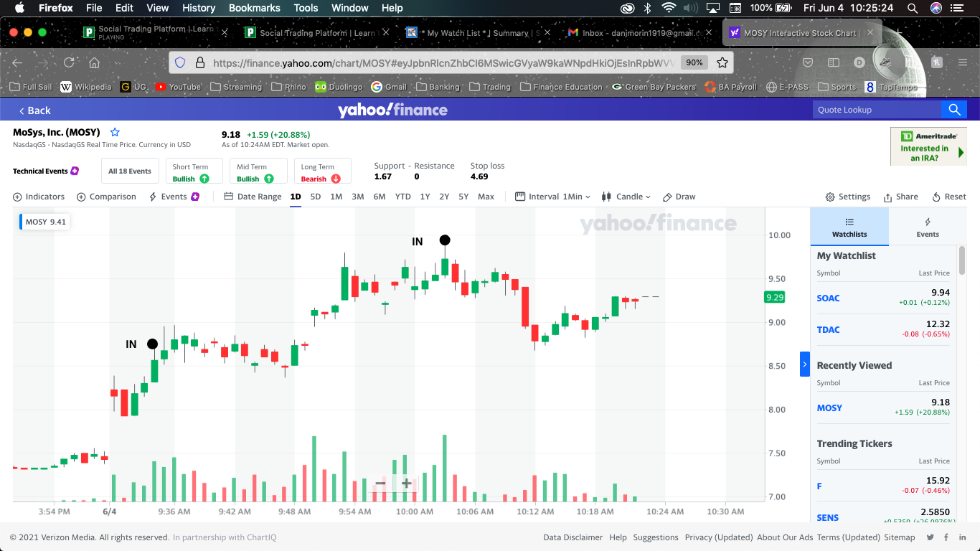Select Max chart range

[486, 197]
